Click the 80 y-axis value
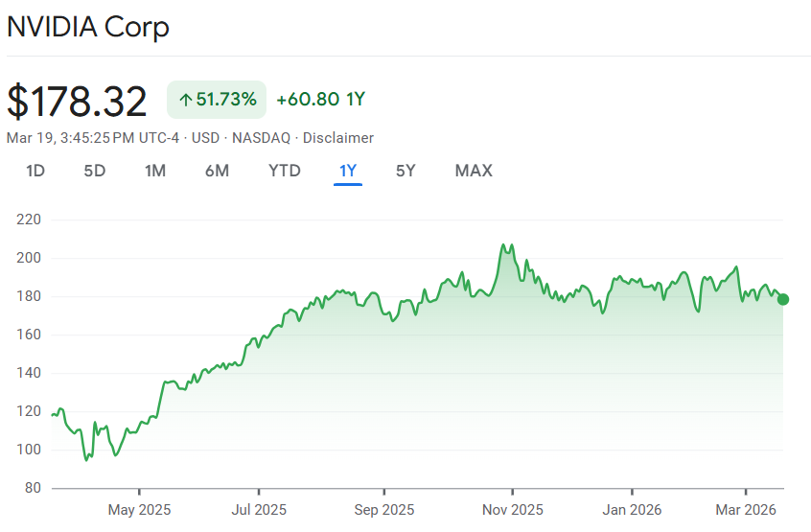 [33, 488]
